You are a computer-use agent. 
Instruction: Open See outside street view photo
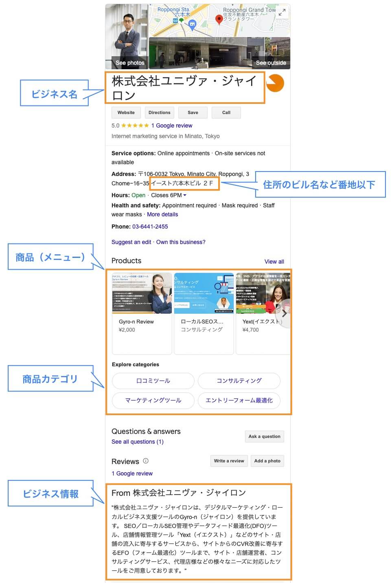click(220, 53)
